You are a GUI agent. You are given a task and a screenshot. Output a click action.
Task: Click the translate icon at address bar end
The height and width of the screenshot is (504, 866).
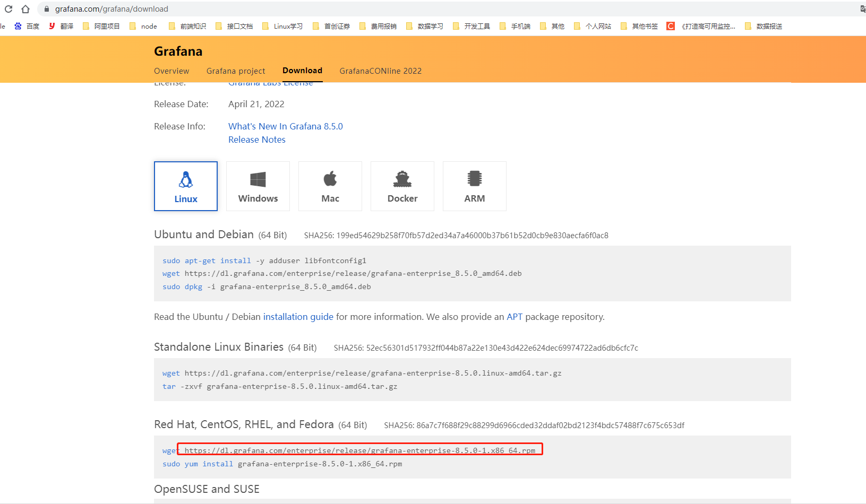point(862,9)
